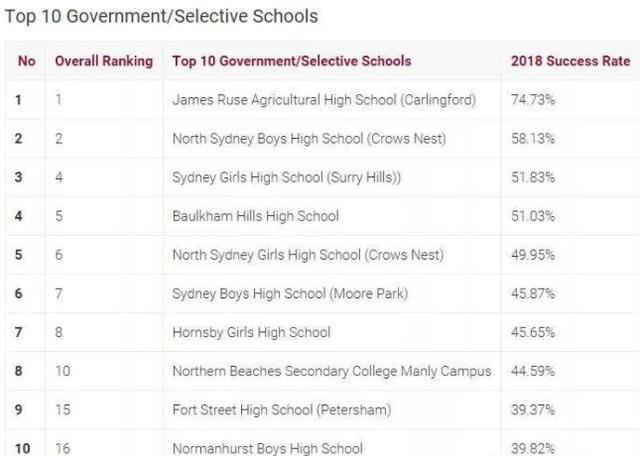
Task: Click Fort Street High School (Petersham)
Action: [x=281, y=409]
